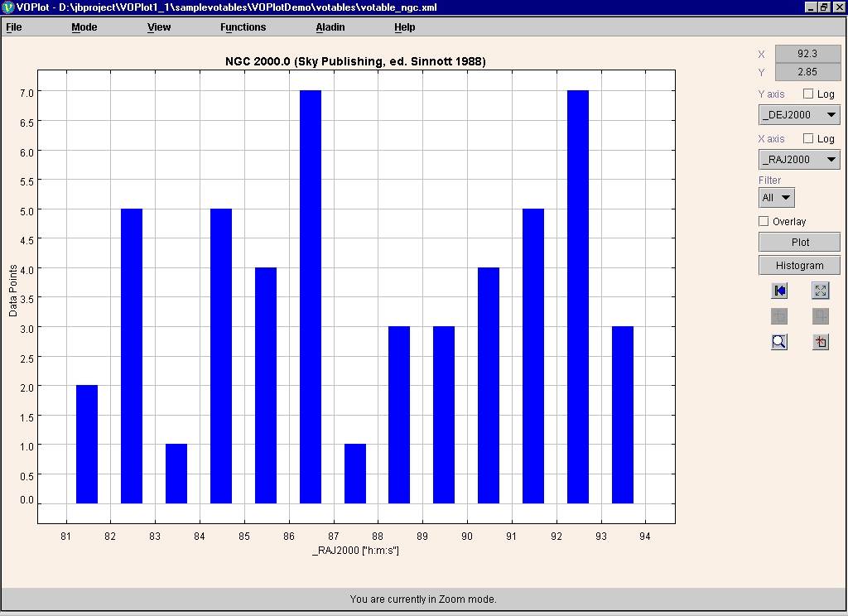Click the plot title 'NGC 2000.0 (Sky Publishing, ed. Sinnott 1988)'
Viewport: 848px width, 616px height.
pos(355,61)
